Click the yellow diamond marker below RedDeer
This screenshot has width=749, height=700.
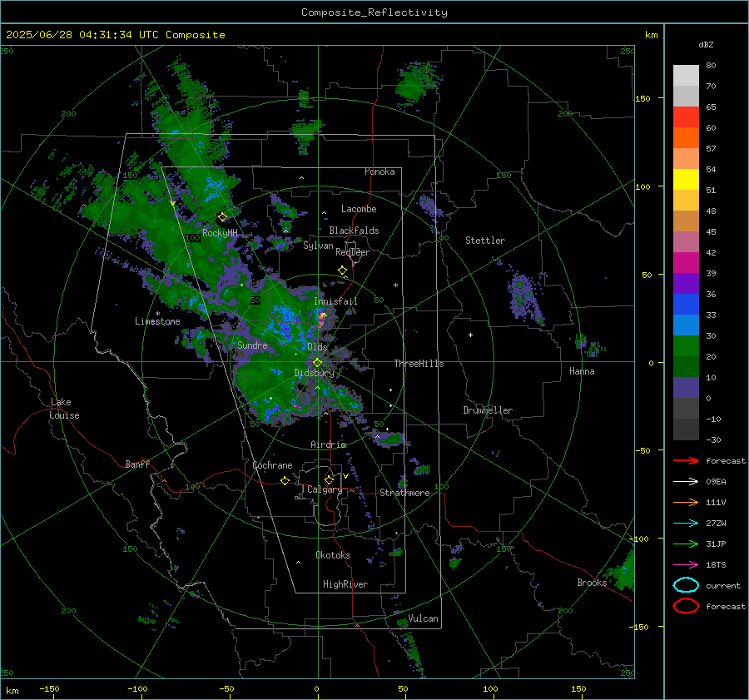pyautogui.click(x=343, y=271)
